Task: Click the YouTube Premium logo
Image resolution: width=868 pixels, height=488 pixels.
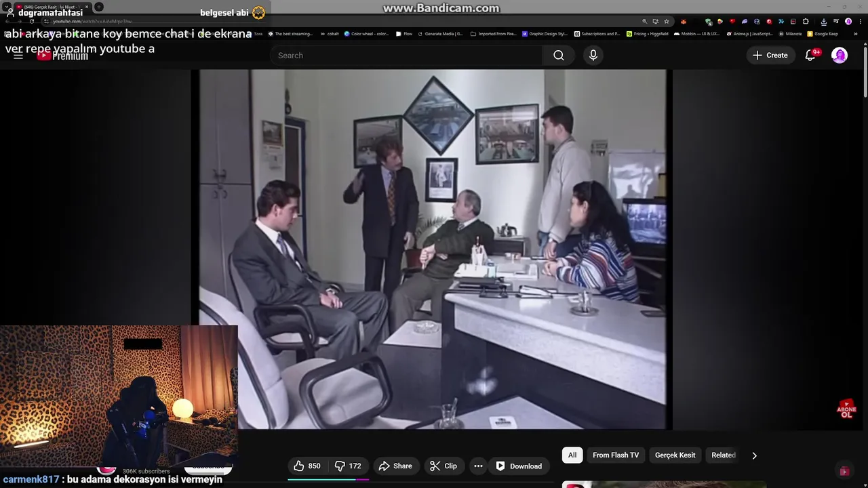Action: tap(62, 56)
